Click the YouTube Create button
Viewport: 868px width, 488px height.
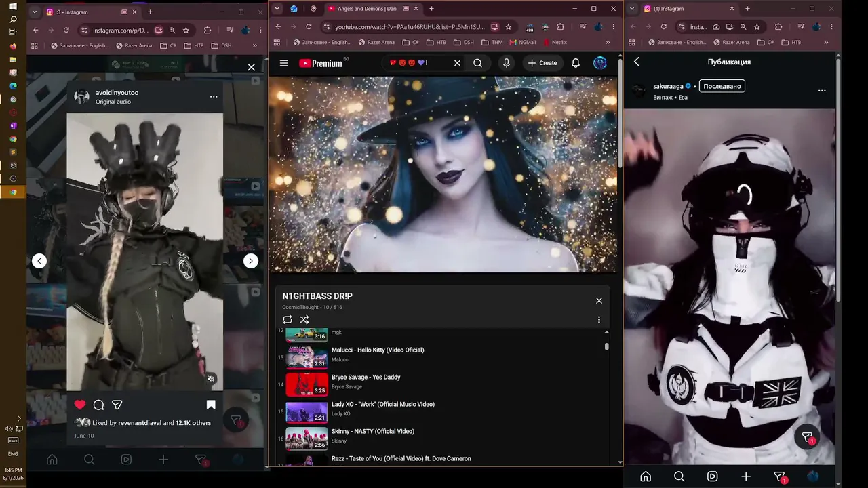tap(542, 63)
